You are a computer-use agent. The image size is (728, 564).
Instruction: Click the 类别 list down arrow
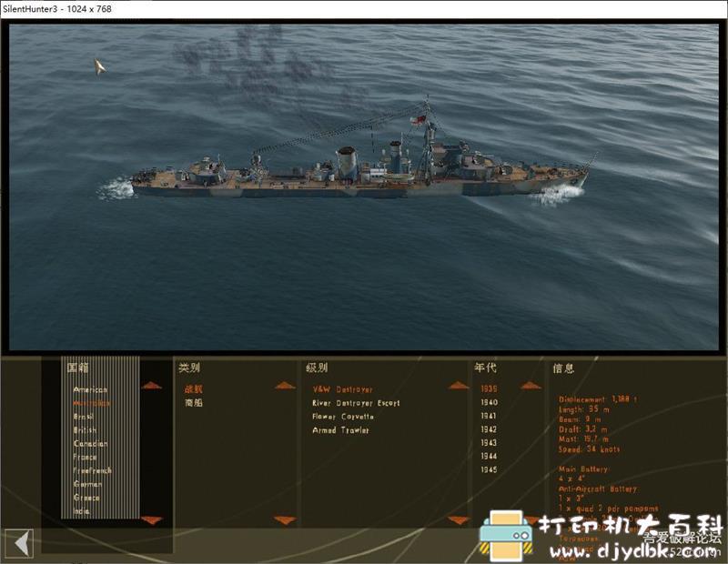pyautogui.click(x=285, y=520)
